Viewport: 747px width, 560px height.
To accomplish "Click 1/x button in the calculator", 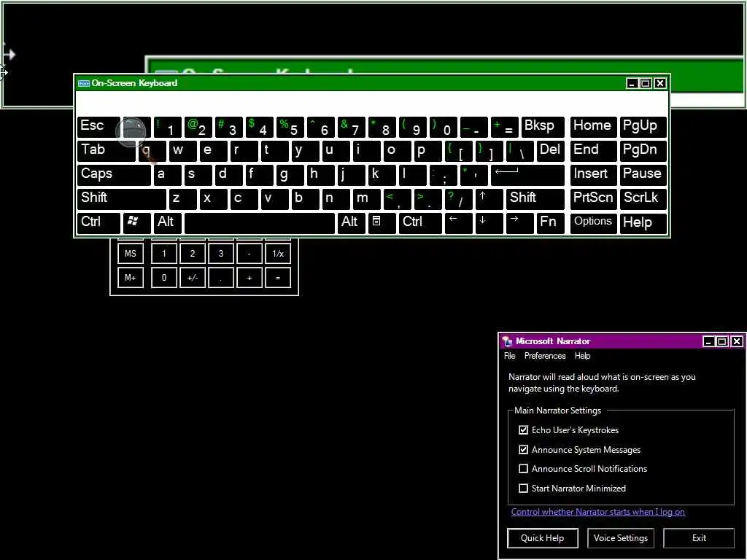I will (278, 253).
